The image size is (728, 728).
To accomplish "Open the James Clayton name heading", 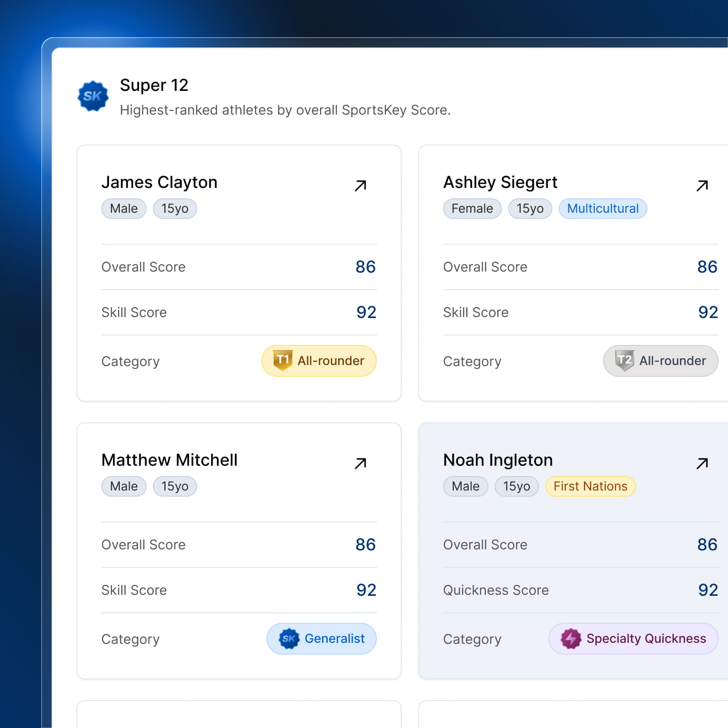I will [160, 182].
